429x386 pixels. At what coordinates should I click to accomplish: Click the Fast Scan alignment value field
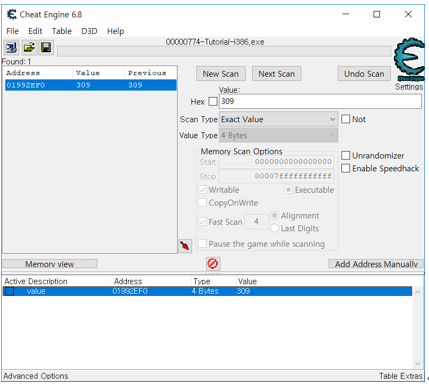(x=256, y=222)
